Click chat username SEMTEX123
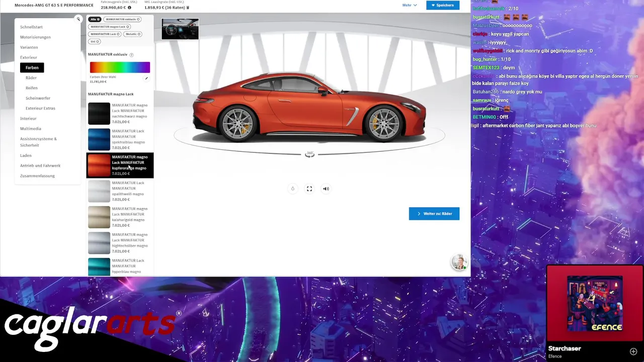This screenshot has height=362, width=644. point(486,68)
